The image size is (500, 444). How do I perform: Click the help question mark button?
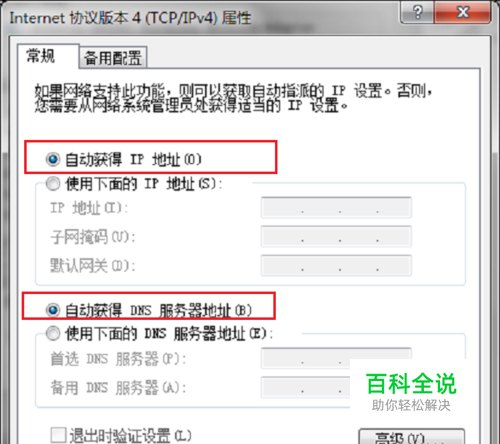pyautogui.click(x=417, y=13)
